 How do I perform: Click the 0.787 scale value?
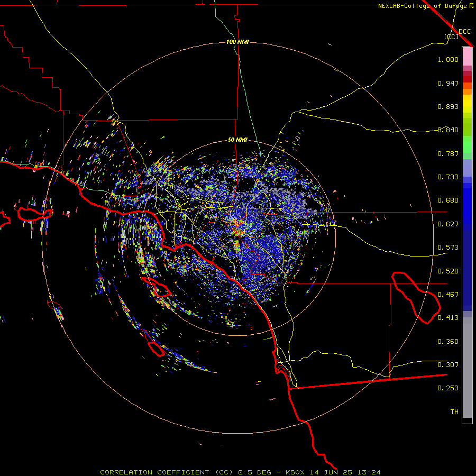448,153
